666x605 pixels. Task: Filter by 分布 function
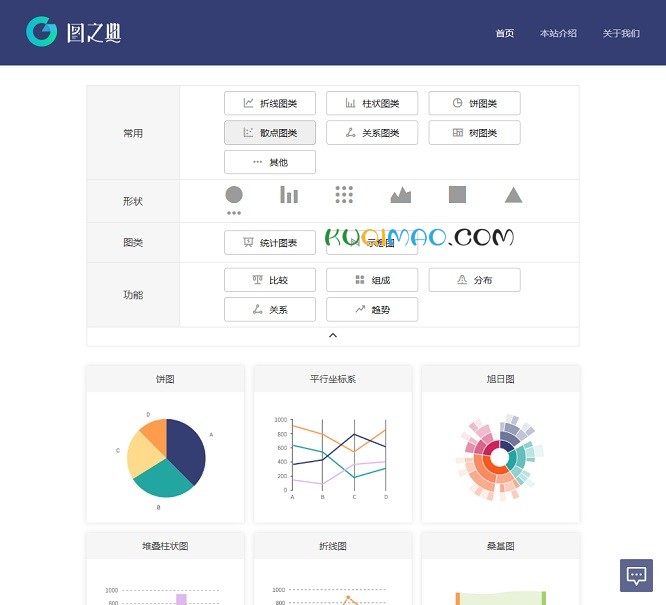(474, 280)
